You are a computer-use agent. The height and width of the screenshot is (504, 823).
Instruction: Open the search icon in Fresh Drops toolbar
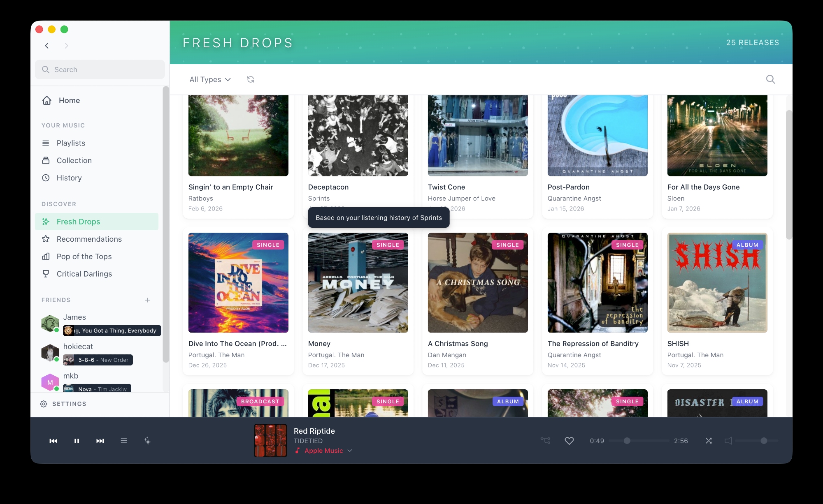(x=770, y=79)
